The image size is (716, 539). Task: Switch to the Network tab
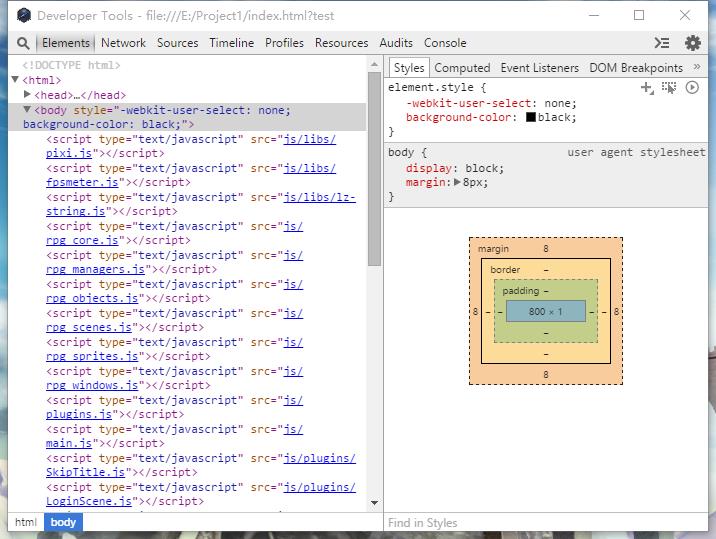(123, 43)
